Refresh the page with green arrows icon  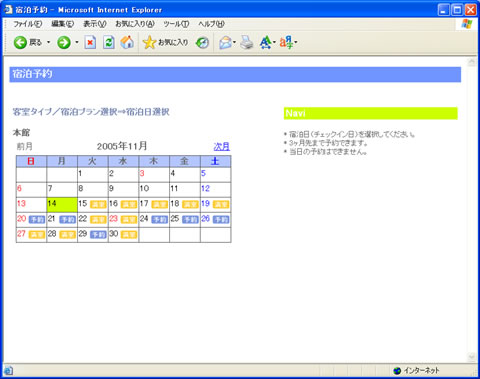(109, 42)
